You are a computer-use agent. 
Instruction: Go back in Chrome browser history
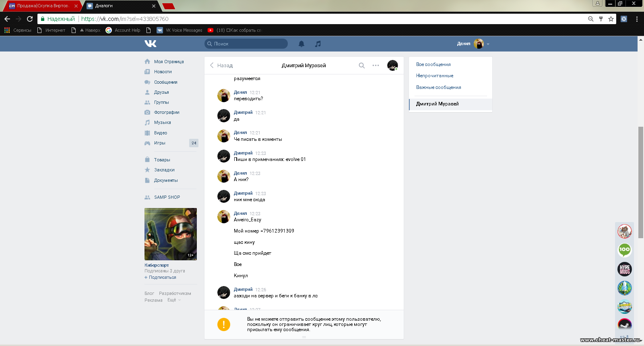point(7,19)
